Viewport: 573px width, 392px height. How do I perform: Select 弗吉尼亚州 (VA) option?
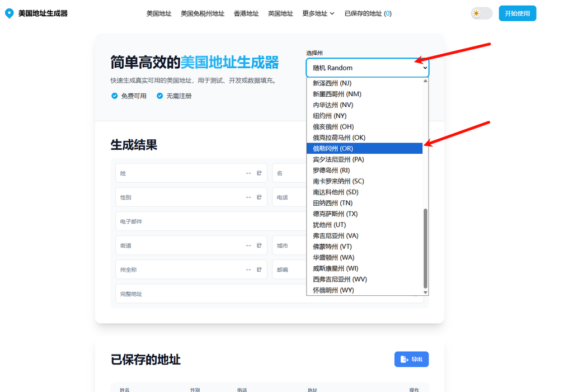(x=364, y=235)
